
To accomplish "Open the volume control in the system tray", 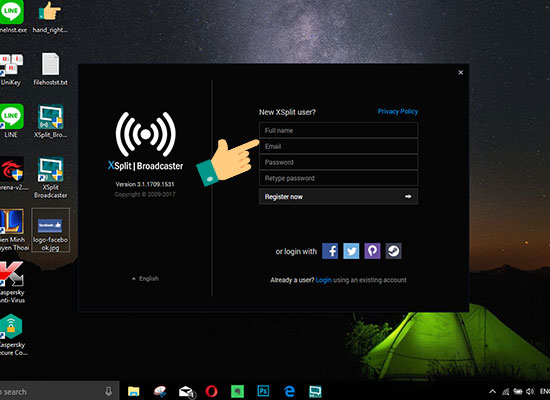I will [x=530, y=391].
